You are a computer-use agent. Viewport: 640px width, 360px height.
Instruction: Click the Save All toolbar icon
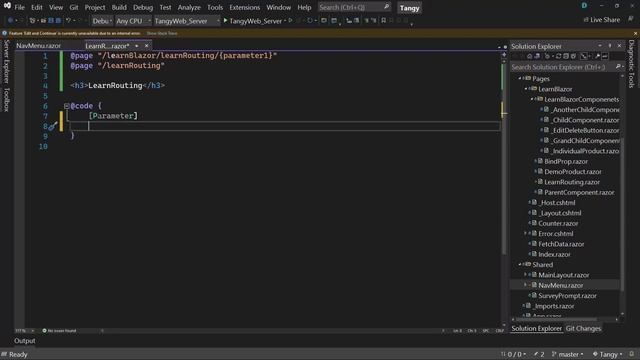coord(58,20)
